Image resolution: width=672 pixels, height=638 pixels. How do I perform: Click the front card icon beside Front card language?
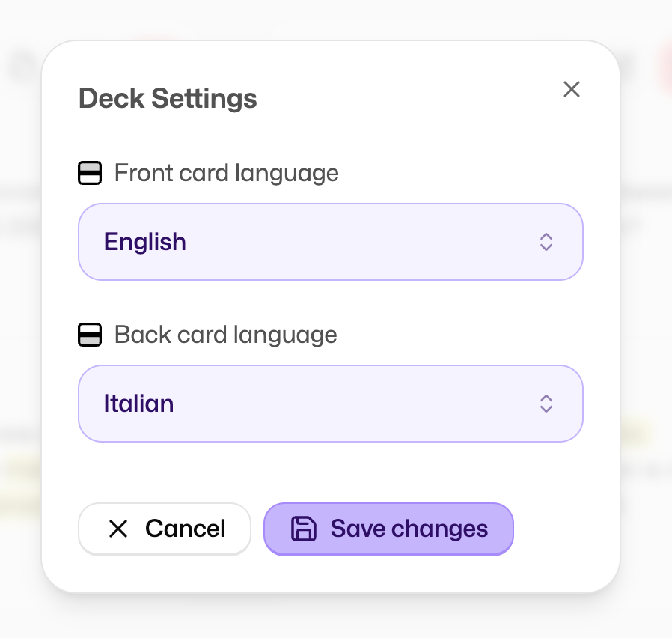90,174
